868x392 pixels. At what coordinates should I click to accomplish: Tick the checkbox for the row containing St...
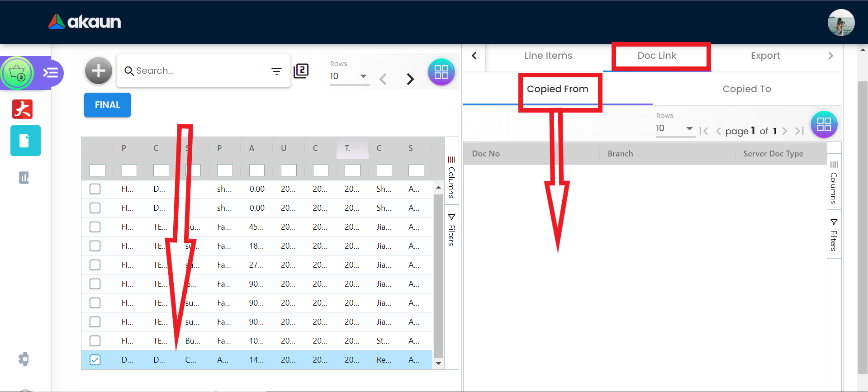95,341
